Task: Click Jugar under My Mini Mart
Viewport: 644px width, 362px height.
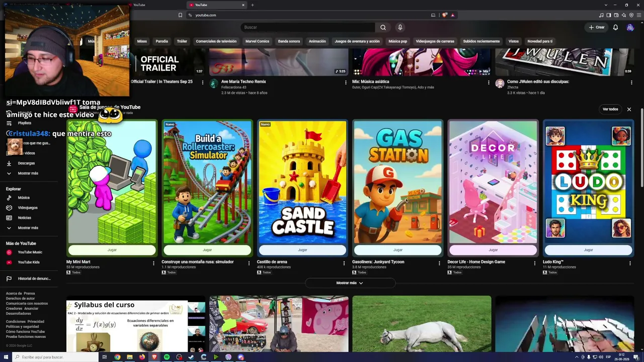Action: pyautogui.click(x=112, y=250)
